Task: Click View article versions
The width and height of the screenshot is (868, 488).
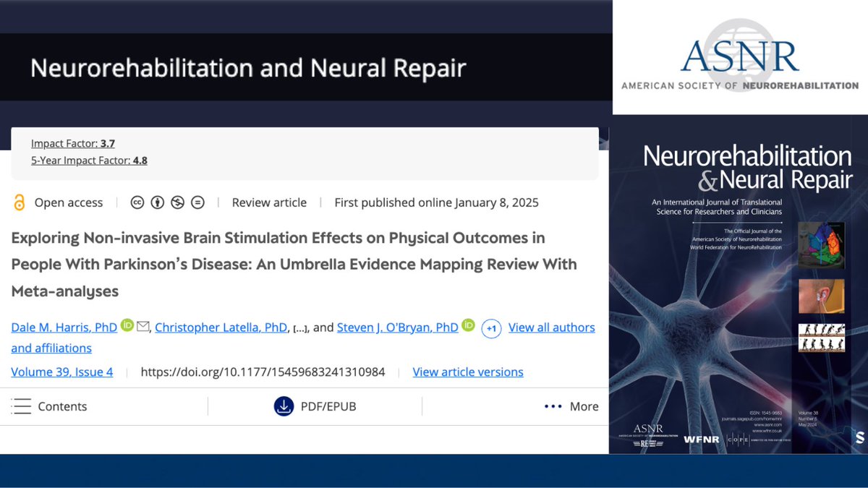Action: click(467, 372)
